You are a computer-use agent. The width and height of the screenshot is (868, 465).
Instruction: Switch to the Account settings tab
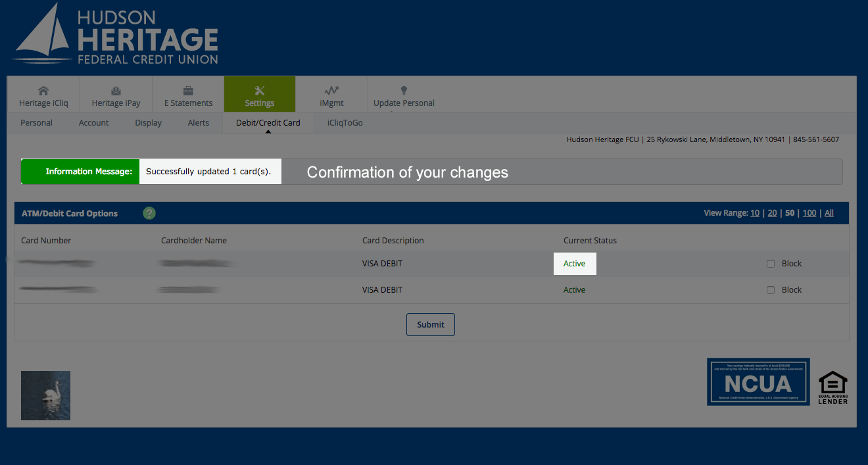click(x=93, y=122)
